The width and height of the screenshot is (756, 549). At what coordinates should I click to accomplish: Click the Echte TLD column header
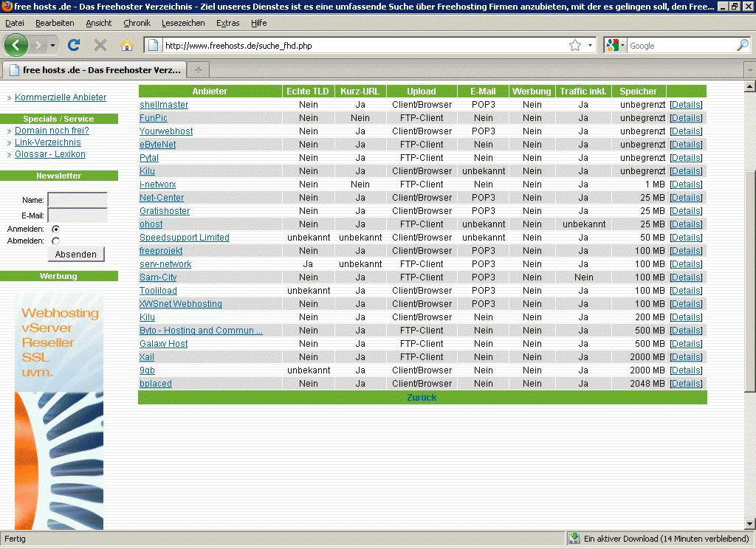point(308,91)
